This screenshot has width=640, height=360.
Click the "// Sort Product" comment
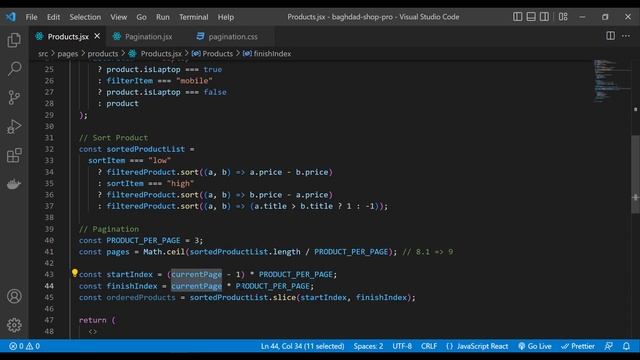[113, 138]
